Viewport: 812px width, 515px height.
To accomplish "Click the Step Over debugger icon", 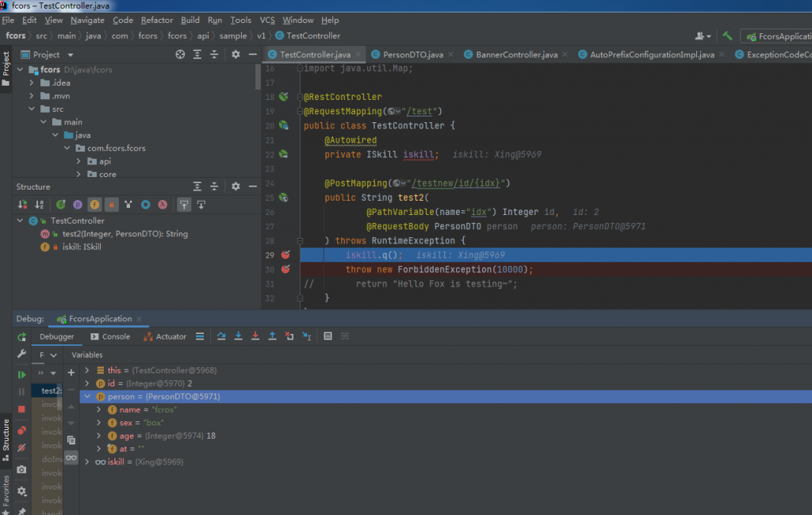I will tap(221, 336).
